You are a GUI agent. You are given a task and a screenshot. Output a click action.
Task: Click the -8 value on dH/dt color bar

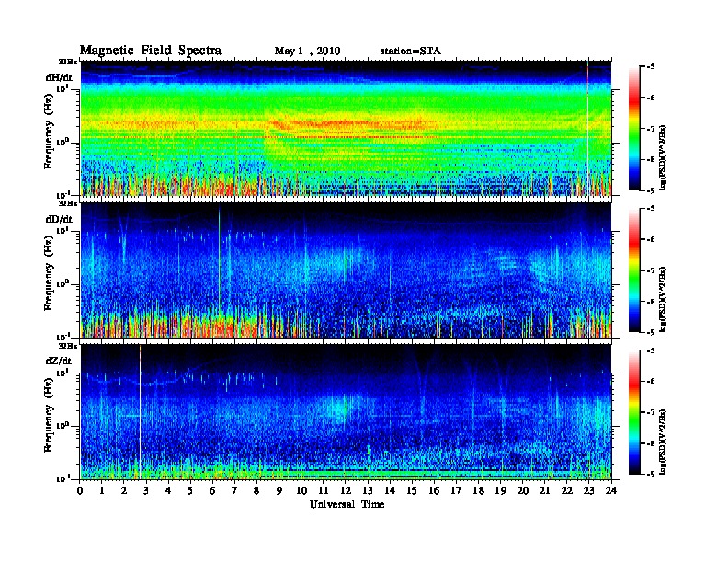click(651, 159)
